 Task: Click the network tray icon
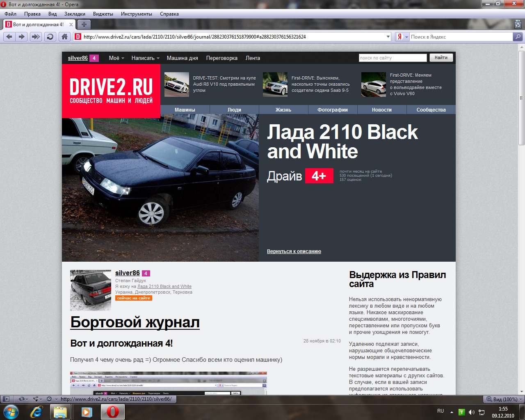[482, 412]
